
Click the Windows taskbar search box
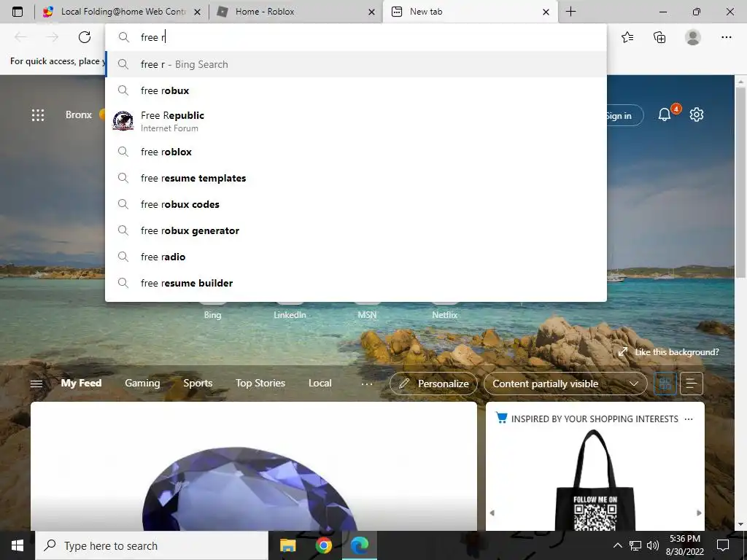pos(152,545)
